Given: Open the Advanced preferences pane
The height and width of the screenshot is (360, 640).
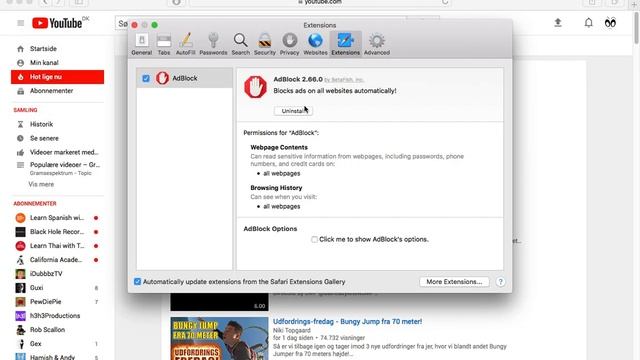Looking at the screenshot, I should [x=377, y=44].
